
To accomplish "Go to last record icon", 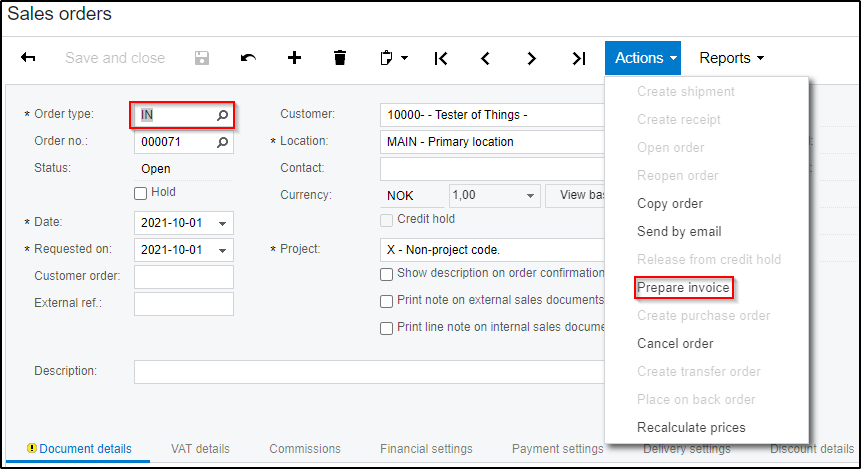I will [578, 58].
